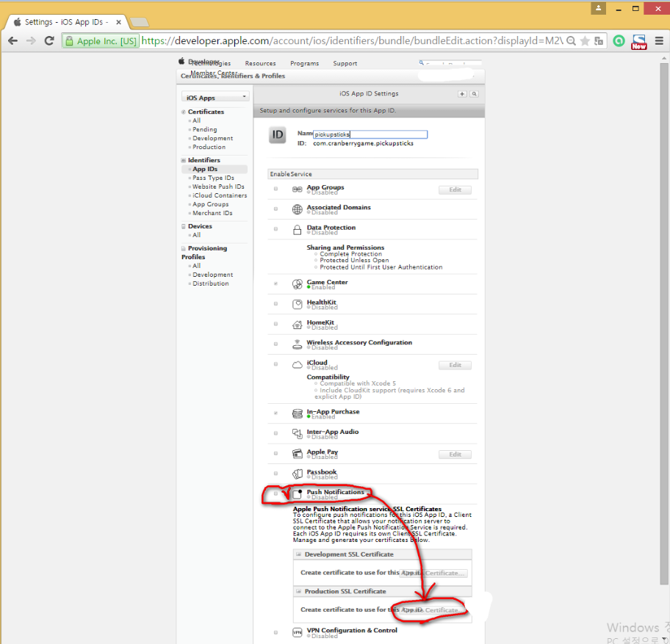Click the VPN Configuration icon

point(297,632)
